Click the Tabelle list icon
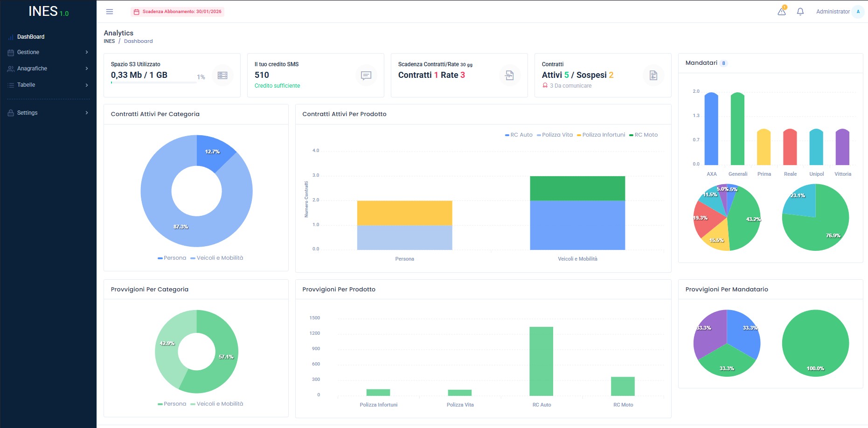The image size is (868, 428). [x=10, y=85]
